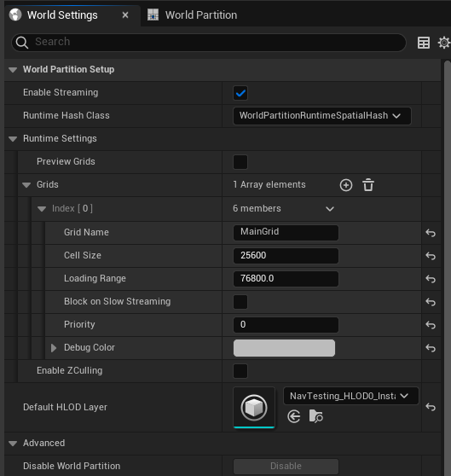
Task: Click the "Loading Range" property label
Action: 95,279
